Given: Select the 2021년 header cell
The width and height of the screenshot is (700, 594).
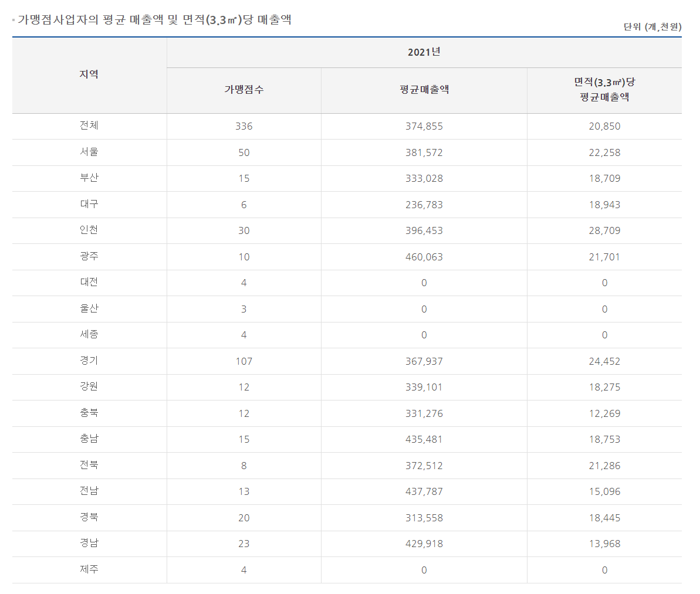Looking at the screenshot, I should click(x=424, y=52).
